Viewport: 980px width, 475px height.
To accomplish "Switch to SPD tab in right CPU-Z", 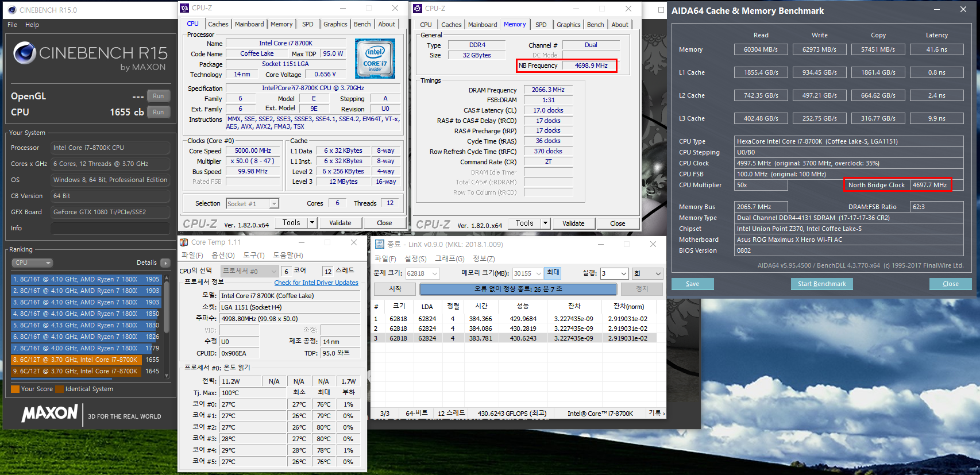I will [x=541, y=25].
